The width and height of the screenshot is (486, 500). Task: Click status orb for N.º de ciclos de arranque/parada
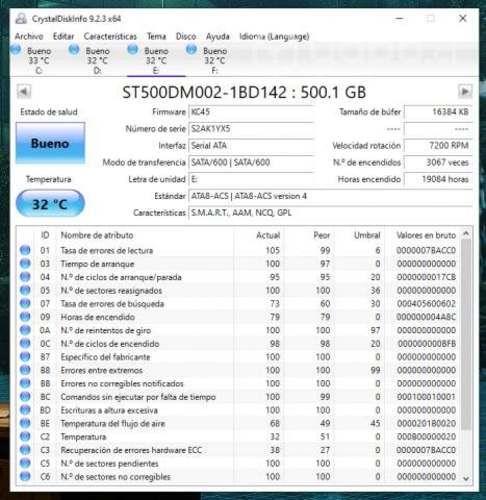coord(25,277)
